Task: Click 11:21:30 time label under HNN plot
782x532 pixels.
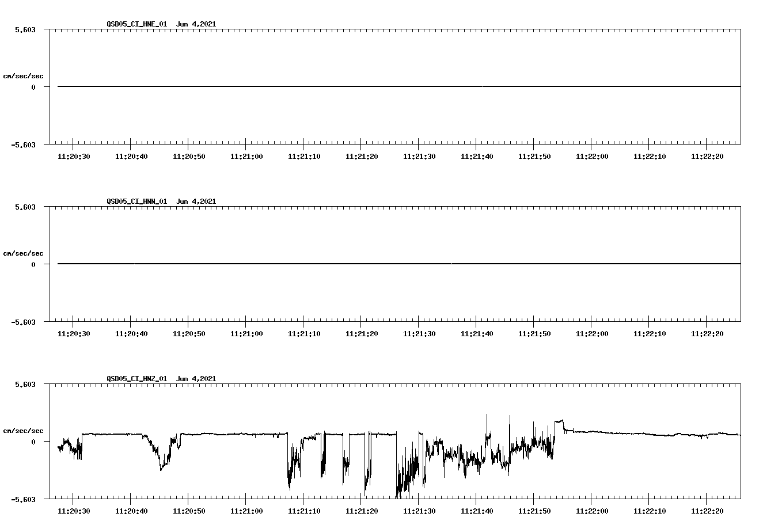Action: pos(419,334)
